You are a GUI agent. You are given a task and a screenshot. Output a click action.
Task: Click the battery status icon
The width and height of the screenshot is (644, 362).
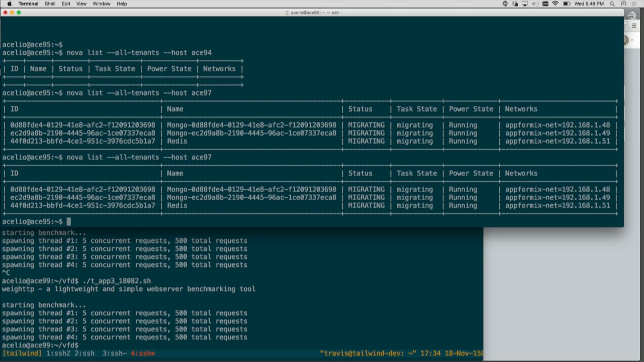coord(566,4)
